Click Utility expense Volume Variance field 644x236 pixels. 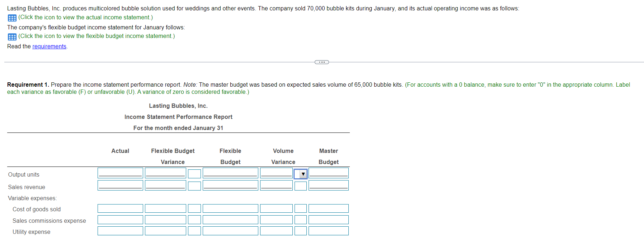(x=276, y=231)
